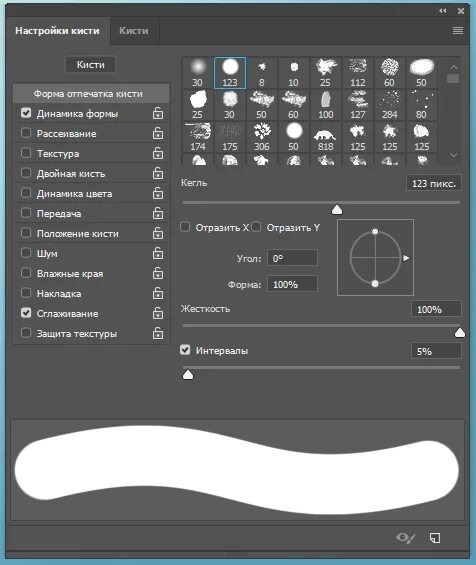Click the Форма roundness input field

(292, 284)
